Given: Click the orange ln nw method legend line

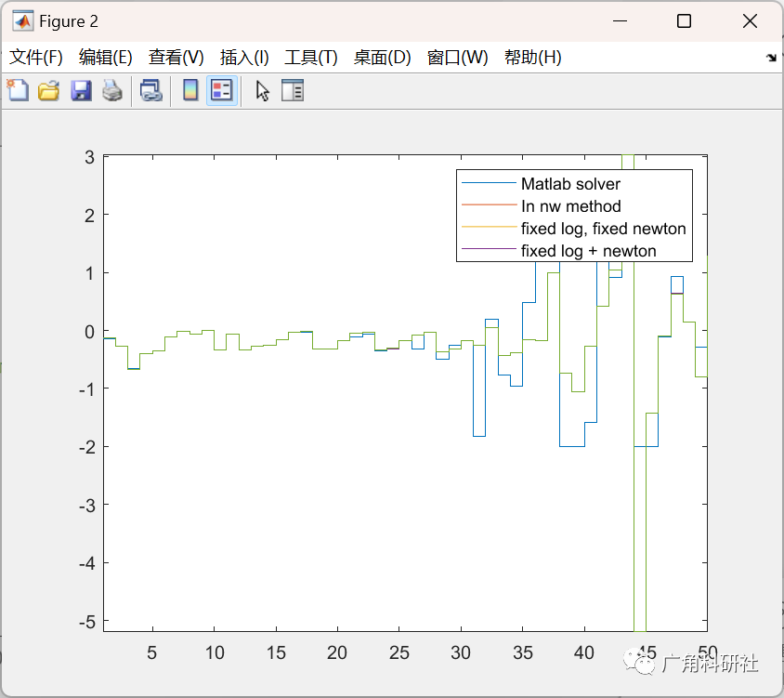Looking at the screenshot, I should click(x=489, y=204).
